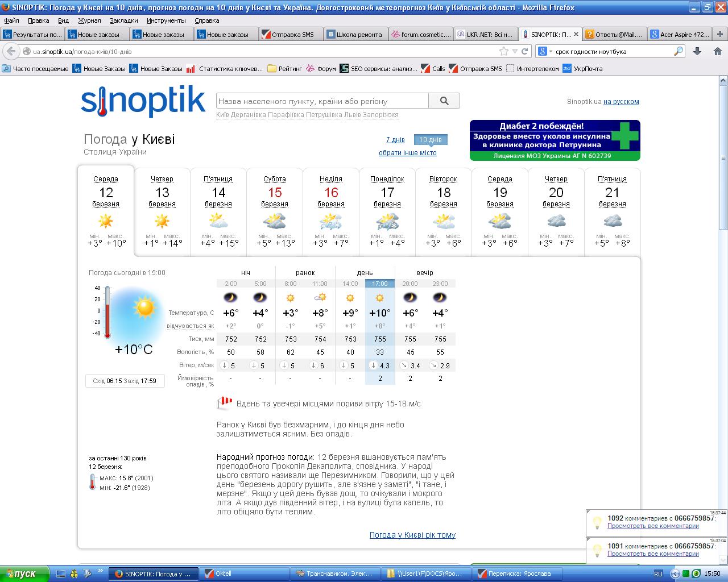Image resolution: width=728 pixels, height=582 pixels.
Task: Open the Firefox downloads arrow icon
Action: coord(697,51)
